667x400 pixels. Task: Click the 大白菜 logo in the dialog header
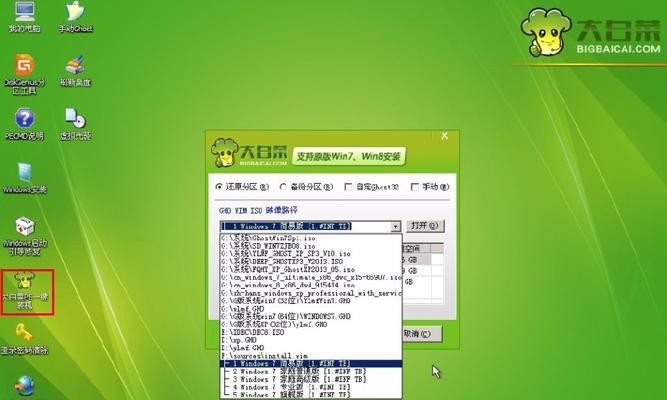coord(249,152)
